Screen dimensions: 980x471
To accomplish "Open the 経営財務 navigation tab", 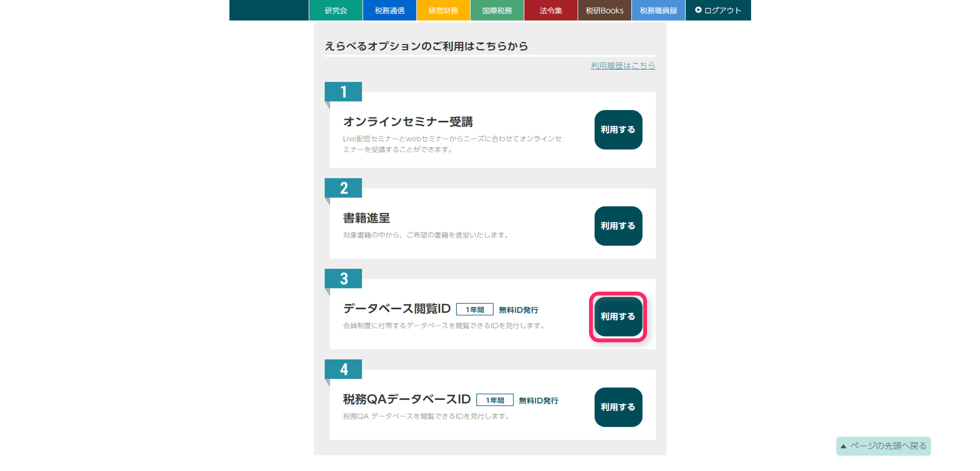I will point(443,10).
